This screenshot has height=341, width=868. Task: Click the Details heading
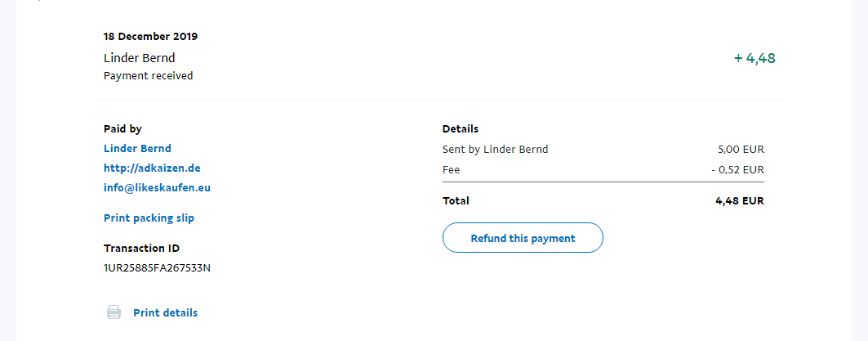click(460, 128)
